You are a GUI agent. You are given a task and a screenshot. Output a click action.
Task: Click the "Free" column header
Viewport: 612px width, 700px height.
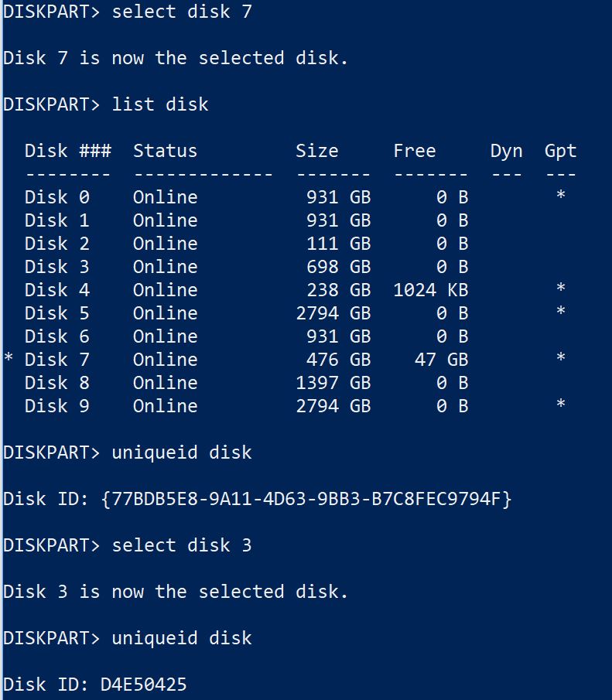[414, 151]
